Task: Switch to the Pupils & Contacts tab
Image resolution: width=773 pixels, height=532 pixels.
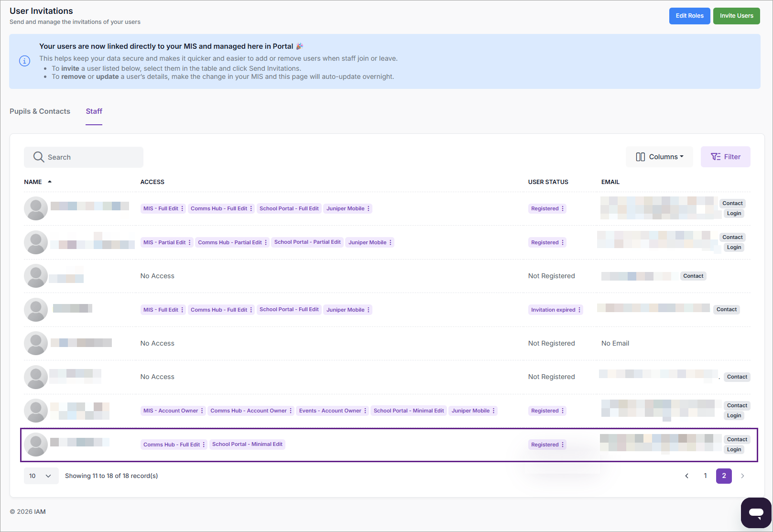Action: pyautogui.click(x=40, y=111)
